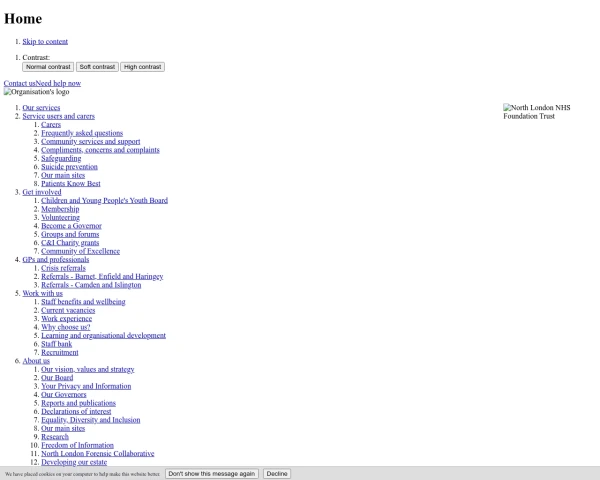Open the Volunteering link
The width and height of the screenshot is (600, 480).
coord(60,217)
